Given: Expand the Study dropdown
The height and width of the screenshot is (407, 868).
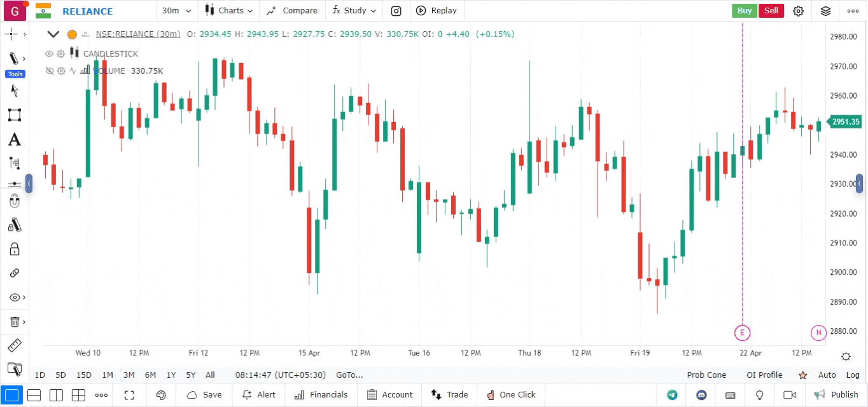Looking at the screenshot, I should click(354, 11).
